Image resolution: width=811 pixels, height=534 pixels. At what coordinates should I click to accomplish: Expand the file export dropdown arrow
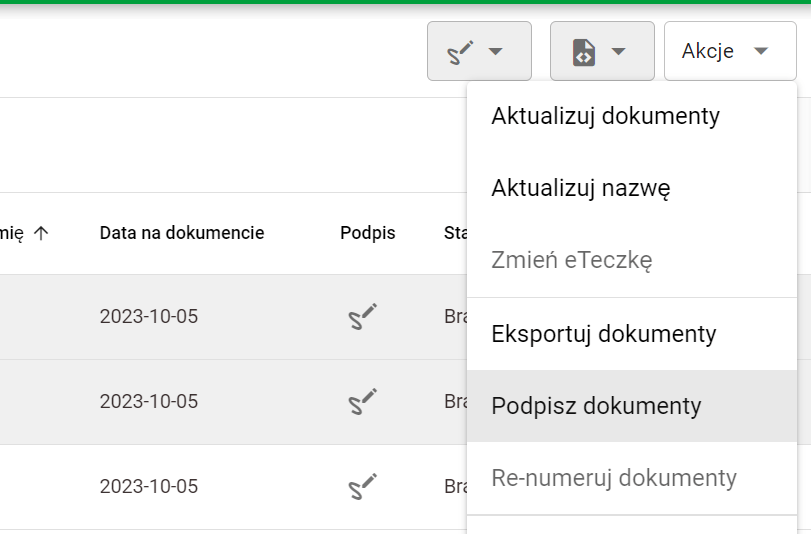click(619, 52)
